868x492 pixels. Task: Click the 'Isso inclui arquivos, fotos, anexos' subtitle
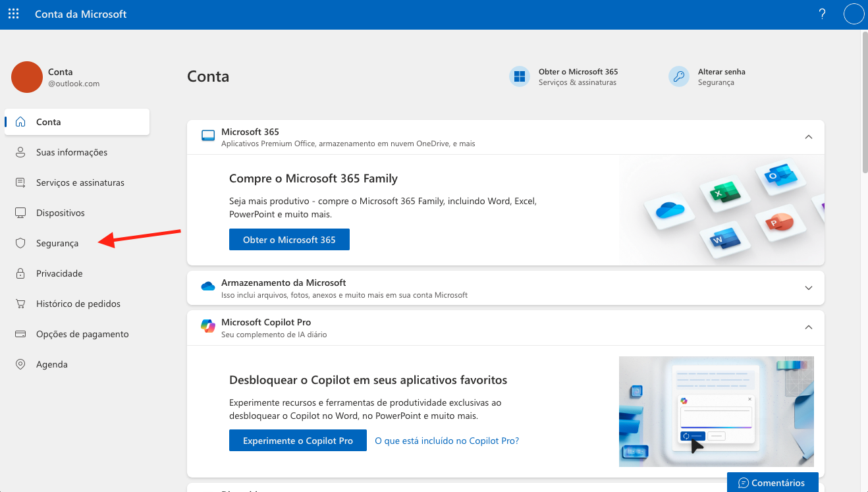(344, 295)
